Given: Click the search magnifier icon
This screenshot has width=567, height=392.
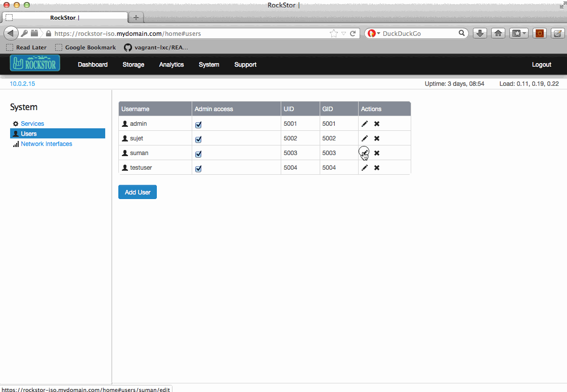Looking at the screenshot, I should coord(462,33).
